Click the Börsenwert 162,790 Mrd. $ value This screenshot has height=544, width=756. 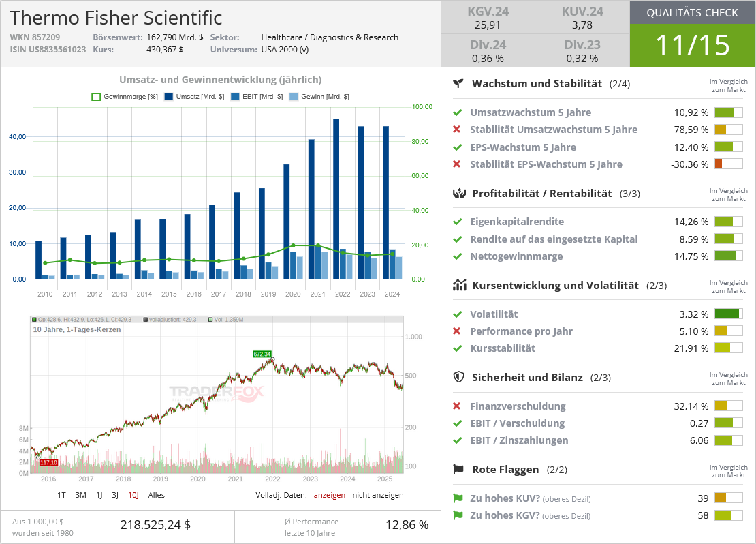pos(175,37)
